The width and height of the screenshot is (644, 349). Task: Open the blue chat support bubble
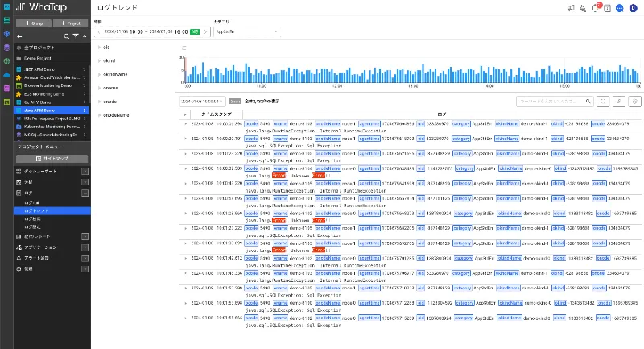pyautogui.click(x=620, y=8)
